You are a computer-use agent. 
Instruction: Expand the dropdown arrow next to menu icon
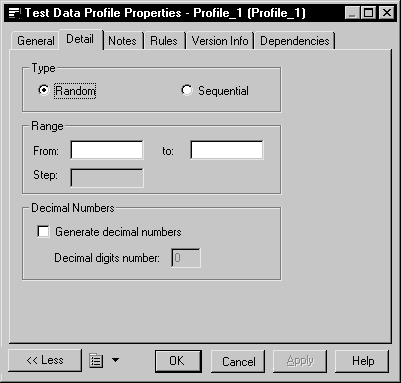pos(115,360)
